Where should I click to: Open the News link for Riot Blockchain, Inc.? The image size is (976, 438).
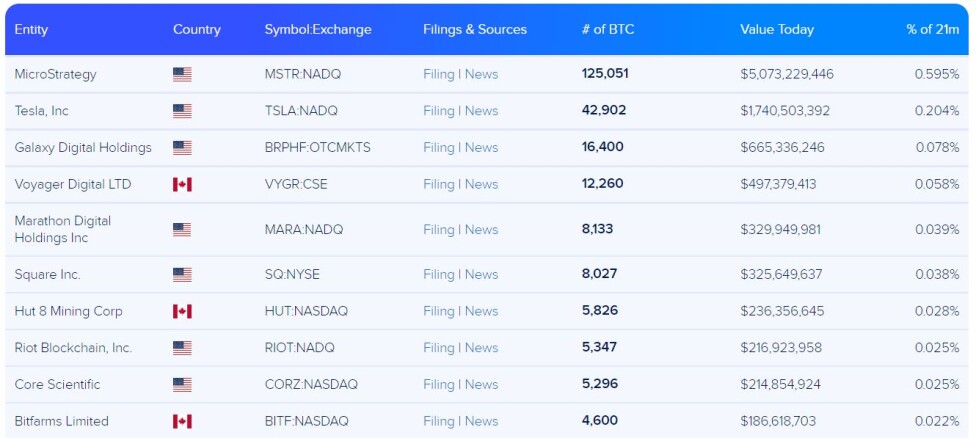(482, 348)
